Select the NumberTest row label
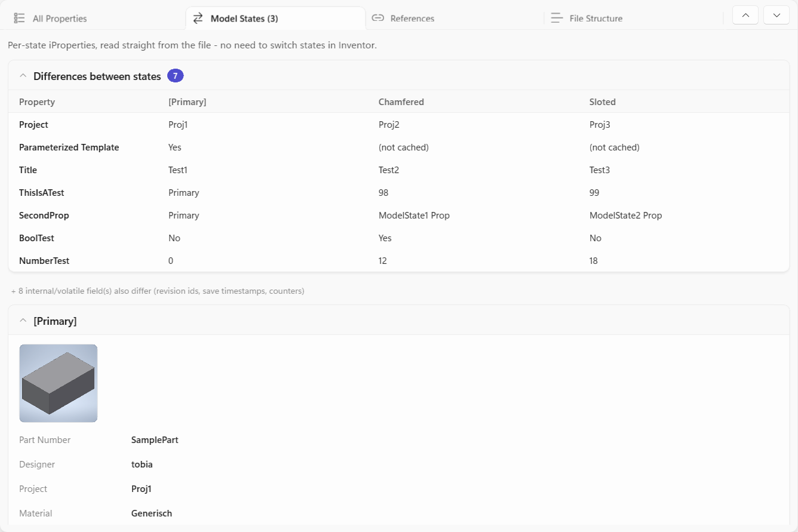Viewport: 798px width, 532px height. [44, 261]
